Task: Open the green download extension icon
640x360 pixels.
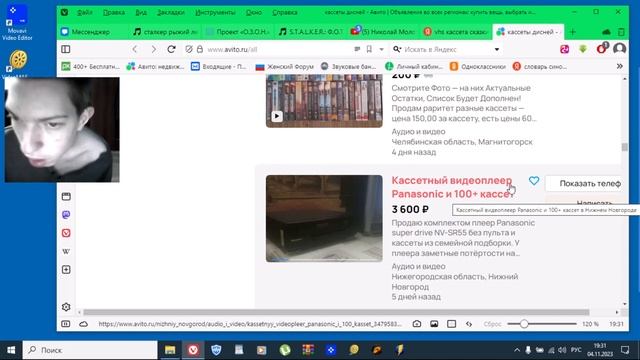Action: click(583, 49)
